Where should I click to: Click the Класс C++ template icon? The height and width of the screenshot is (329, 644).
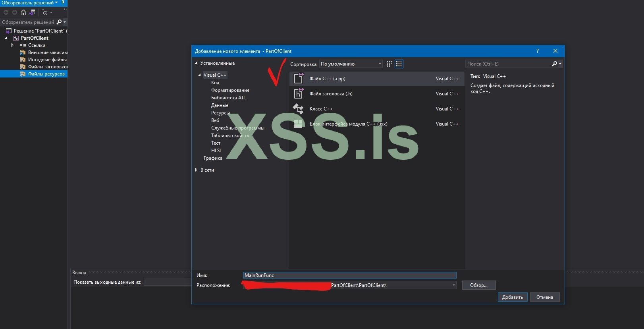[x=298, y=109]
